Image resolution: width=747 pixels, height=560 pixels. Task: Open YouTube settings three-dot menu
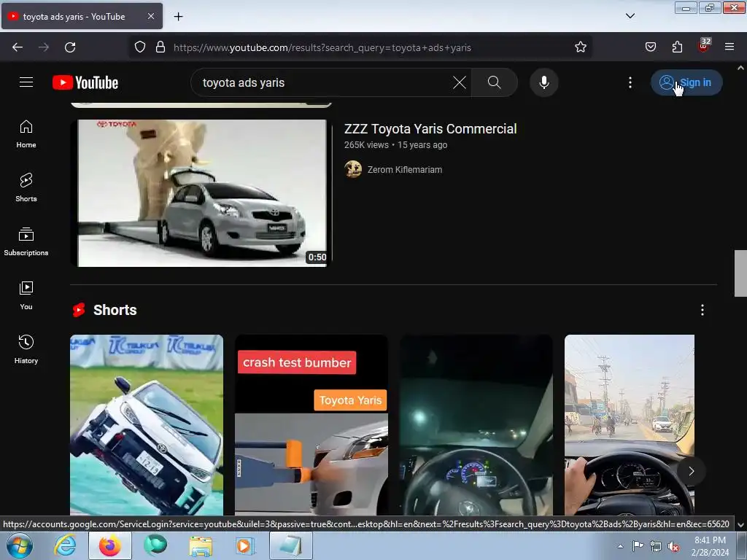pyautogui.click(x=630, y=82)
